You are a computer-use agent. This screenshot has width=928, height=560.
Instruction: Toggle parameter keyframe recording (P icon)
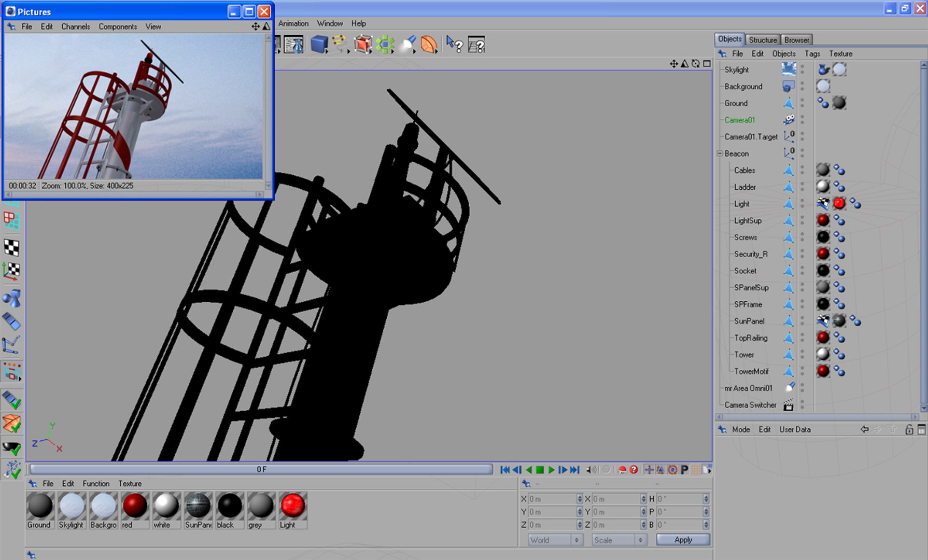pyautogui.click(x=684, y=470)
